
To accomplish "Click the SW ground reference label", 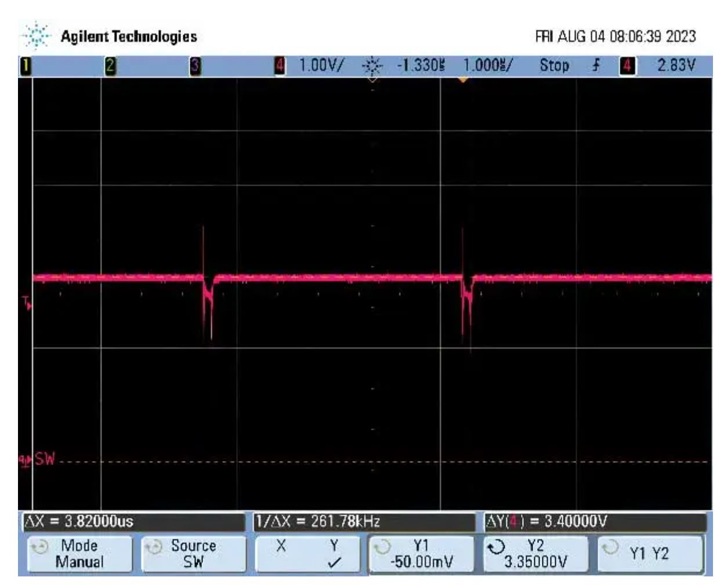I will point(44,460).
